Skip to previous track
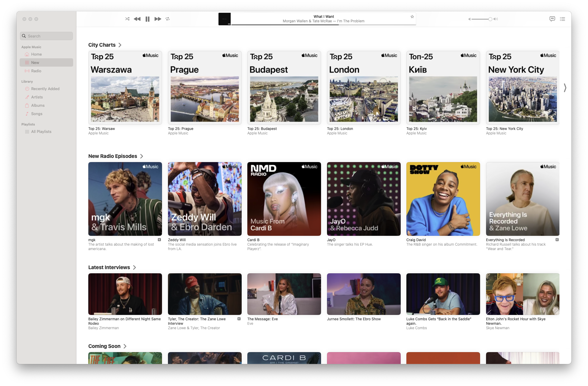Image resolution: width=588 pixels, height=386 pixels. coord(137,19)
